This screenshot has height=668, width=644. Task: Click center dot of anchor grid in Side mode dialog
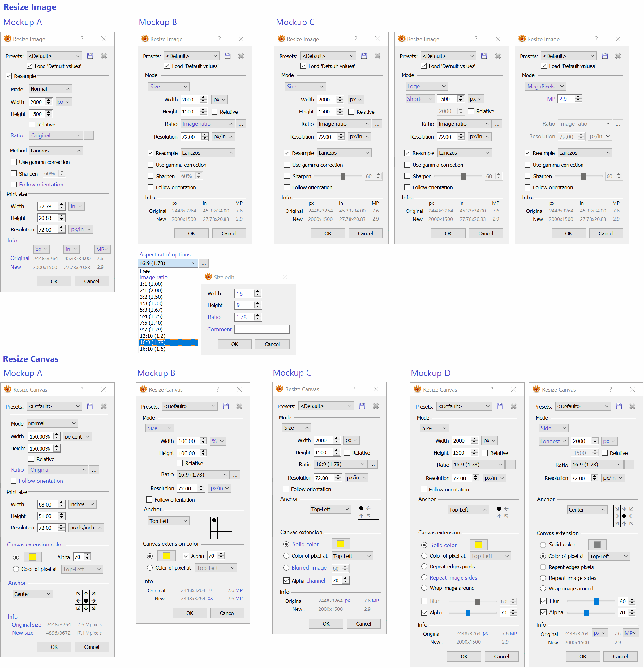624,516
